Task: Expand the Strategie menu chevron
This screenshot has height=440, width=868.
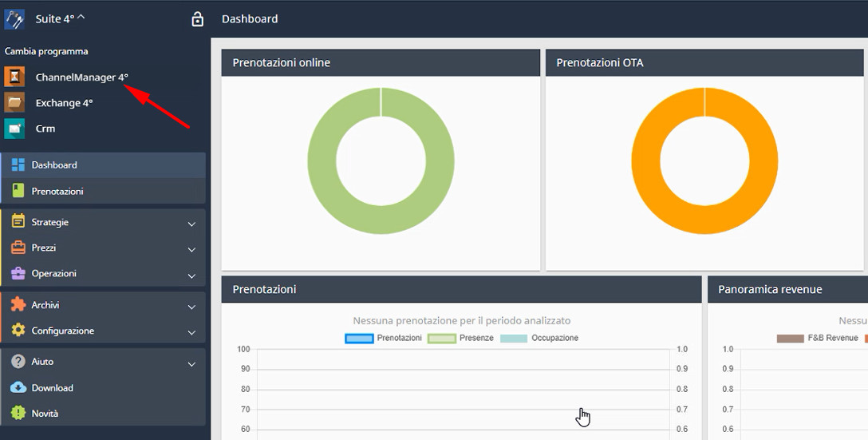Action: [x=191, y=224]
